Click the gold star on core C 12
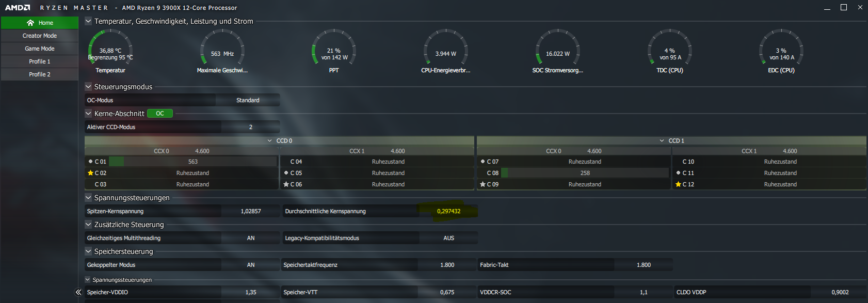 click(679, 184)
